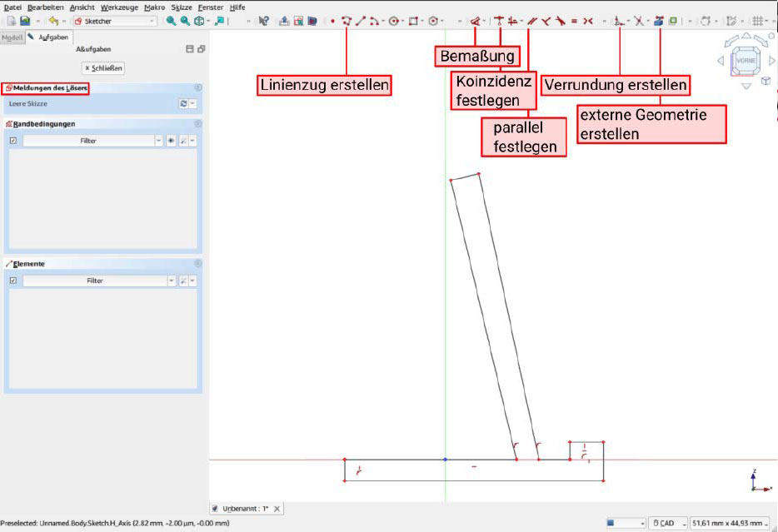The height and width of the screenshot is (532, 778).
Task: Click the external geometry icon
Action: point(658,21)
